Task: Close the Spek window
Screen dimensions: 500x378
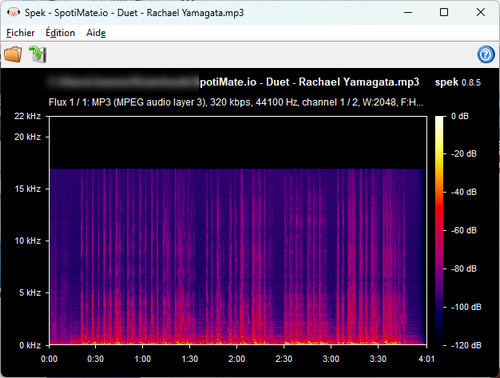Action: point(480,13)
